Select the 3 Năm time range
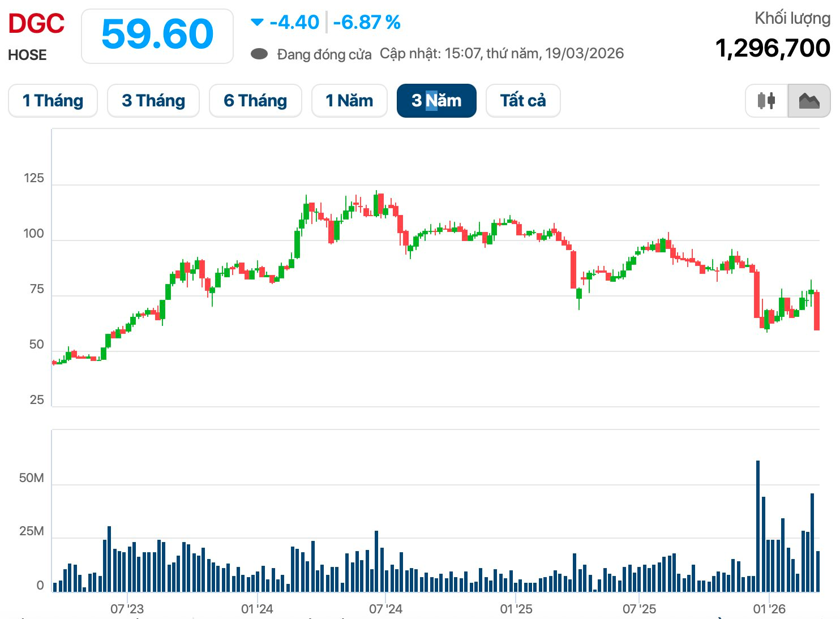The width and height of the screenshot is (840, 619). [436, 101]
